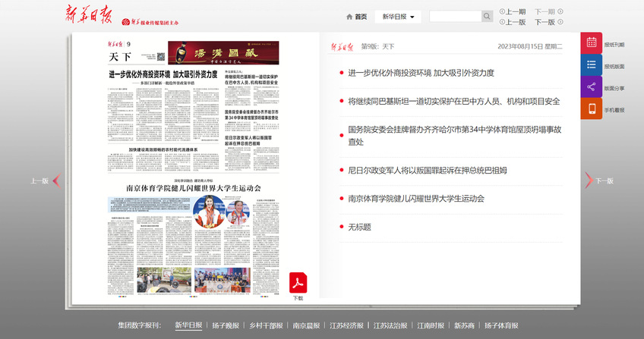Go to next page with right red arrow
Screen dimensions: 644x339
pos(588,180)
